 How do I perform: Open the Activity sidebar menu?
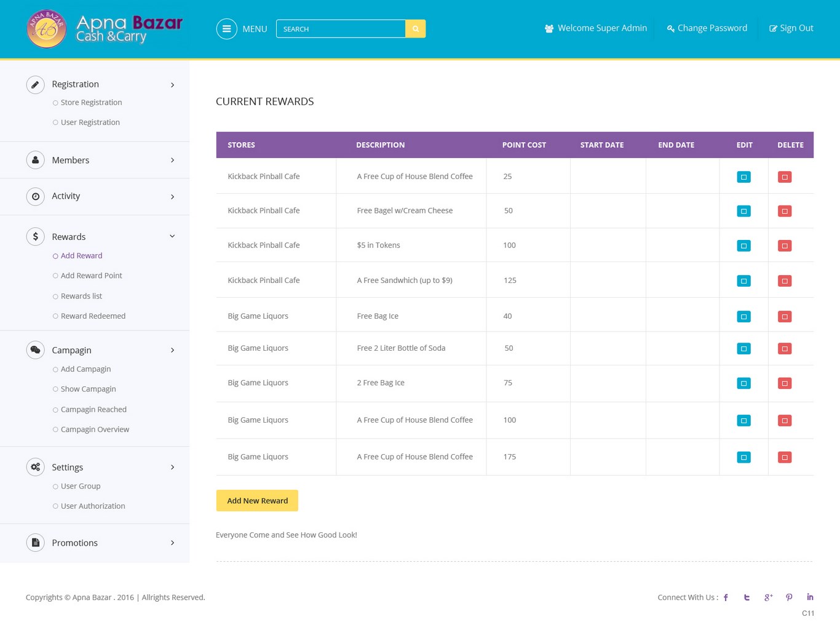point(66,196)
